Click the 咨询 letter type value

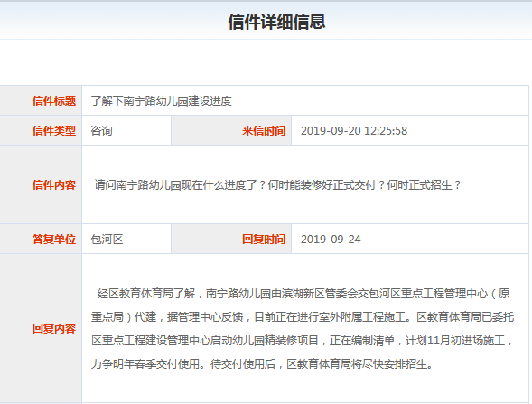(x=101, y=131)
